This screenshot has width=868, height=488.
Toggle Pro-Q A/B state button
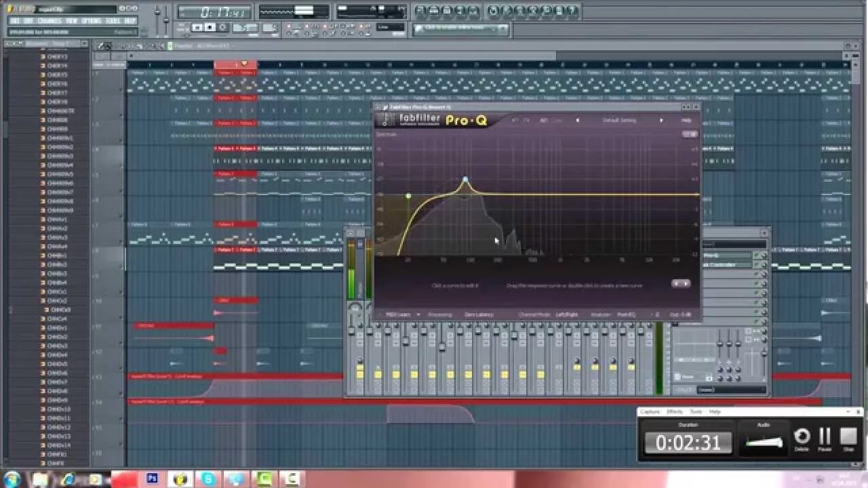(544, 120)
